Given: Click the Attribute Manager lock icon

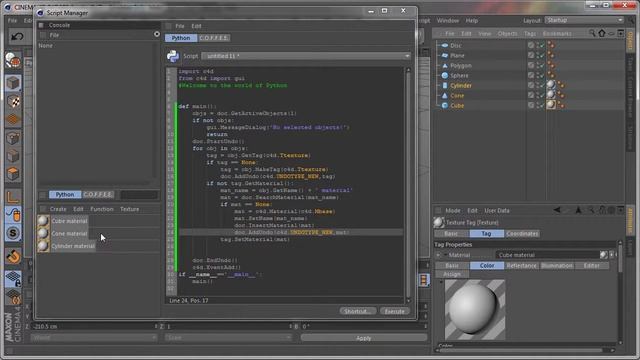Looking at the screenshot, I should 602,210.
